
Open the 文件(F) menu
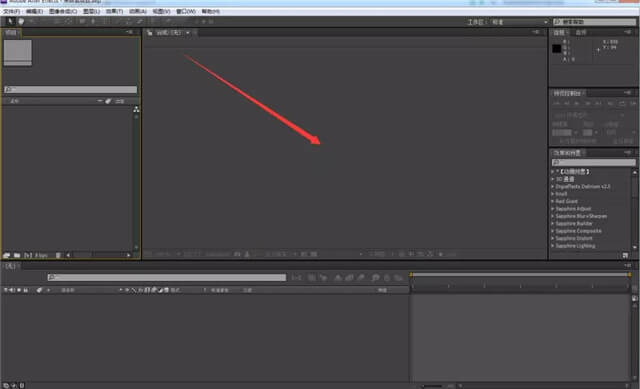(x=11, y=11)
